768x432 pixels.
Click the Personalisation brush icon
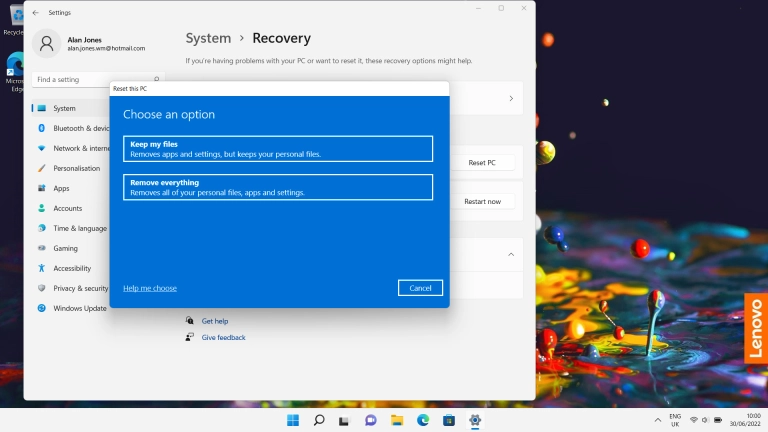point(42,168)
